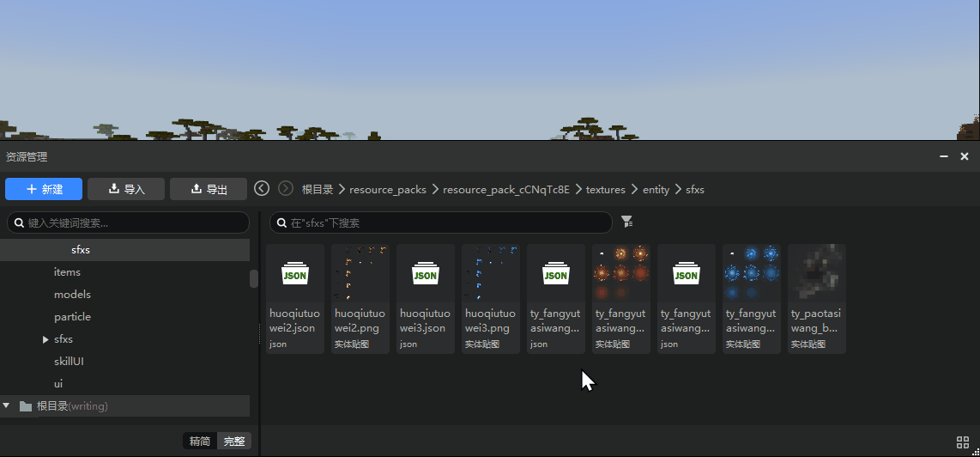This screenshot has height=457, width=980.
Task: Select the first ty_fangyutasiwang JSON file icon
Action: pos(556,274)
